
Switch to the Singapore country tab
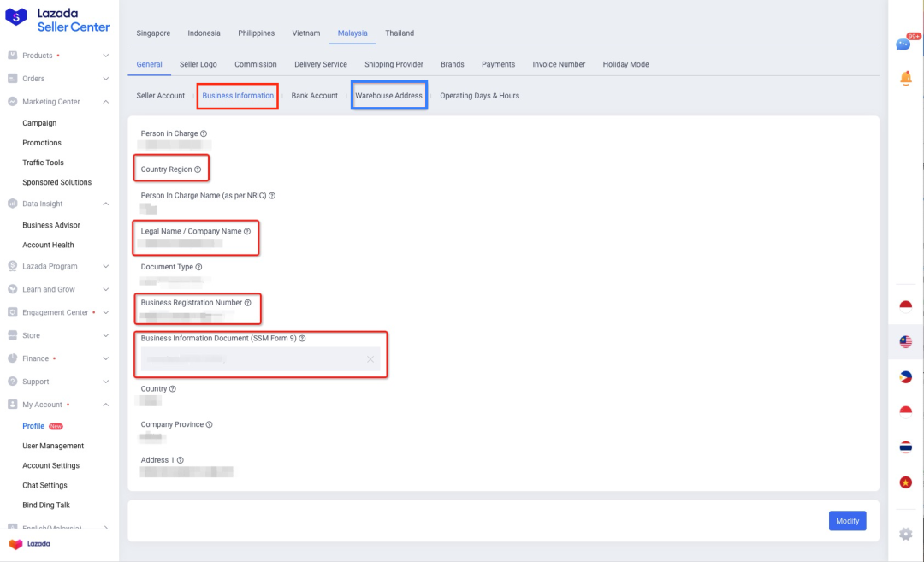coord(153,33)
